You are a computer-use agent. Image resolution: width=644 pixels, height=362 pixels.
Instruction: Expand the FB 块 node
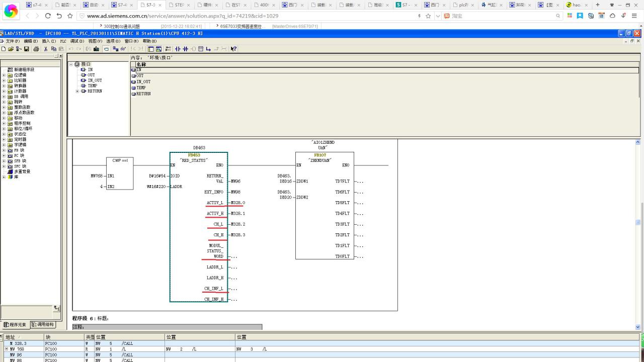4,150
